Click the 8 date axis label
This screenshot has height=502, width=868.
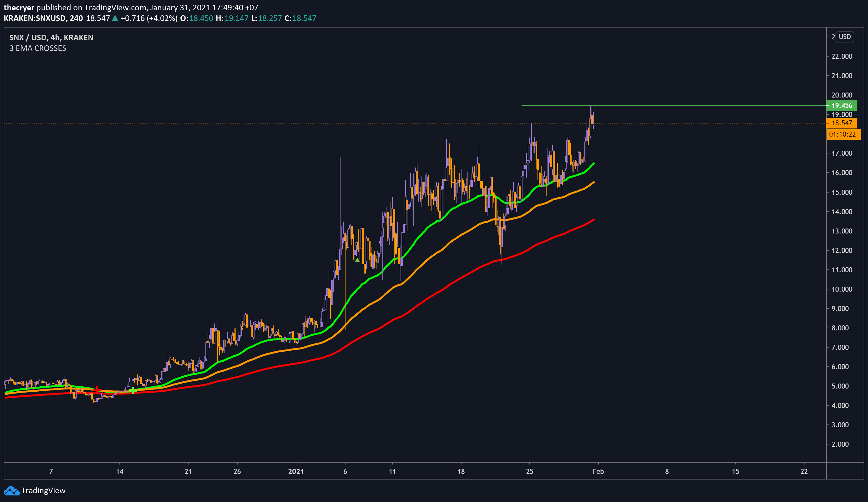click(667, 471)
